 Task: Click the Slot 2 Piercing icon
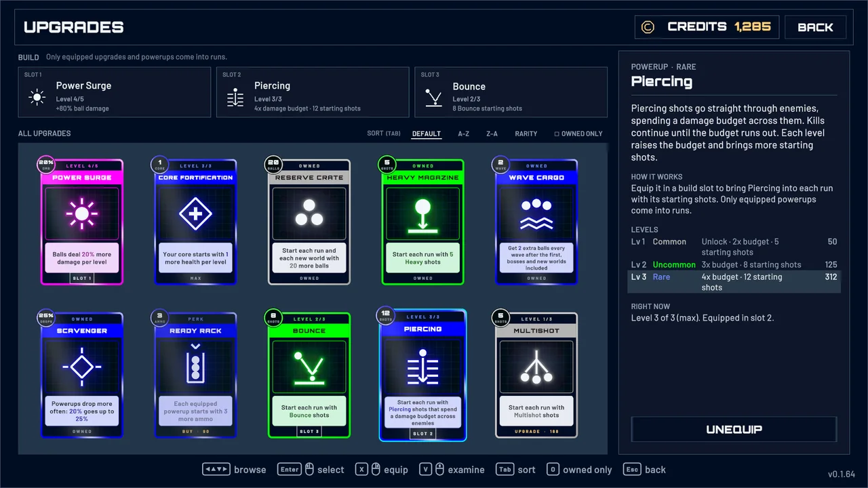(235, 98)
